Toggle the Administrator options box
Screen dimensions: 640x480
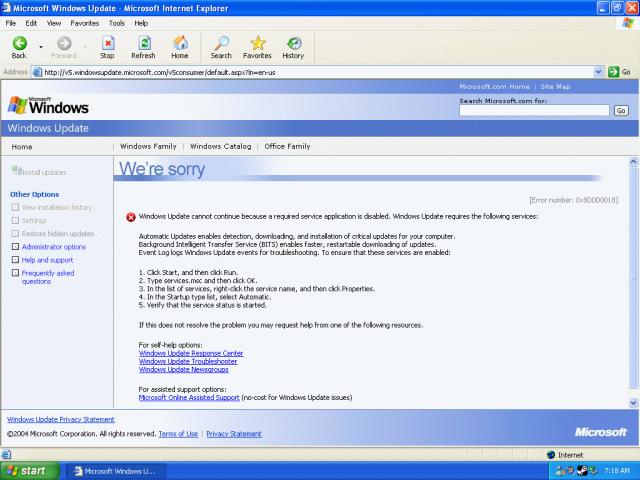pos(16,247)
